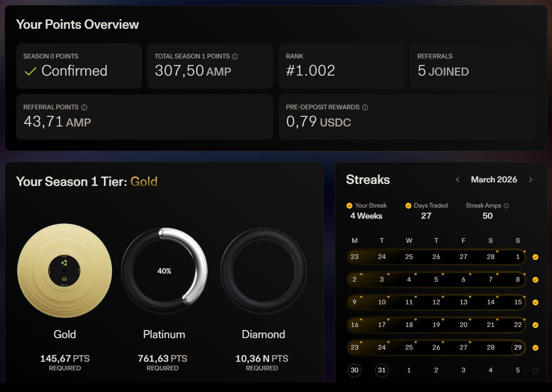
Task: Click the Rank #1.002 value
Action: (311, 71)
